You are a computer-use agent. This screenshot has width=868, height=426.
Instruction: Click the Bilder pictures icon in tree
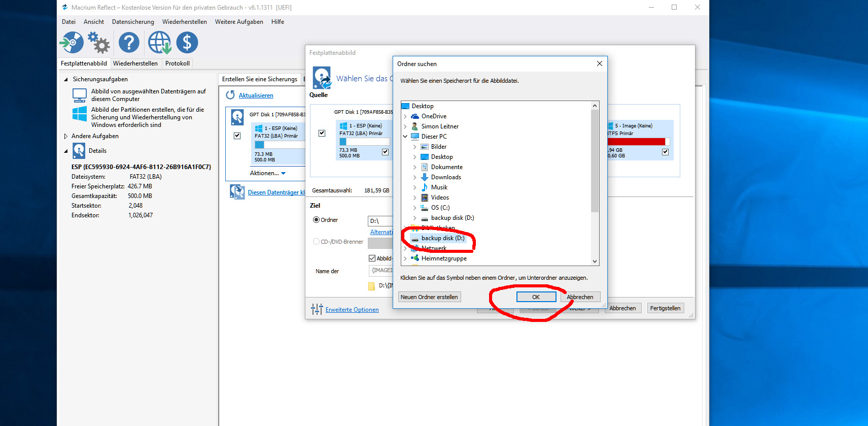point(425,147)
